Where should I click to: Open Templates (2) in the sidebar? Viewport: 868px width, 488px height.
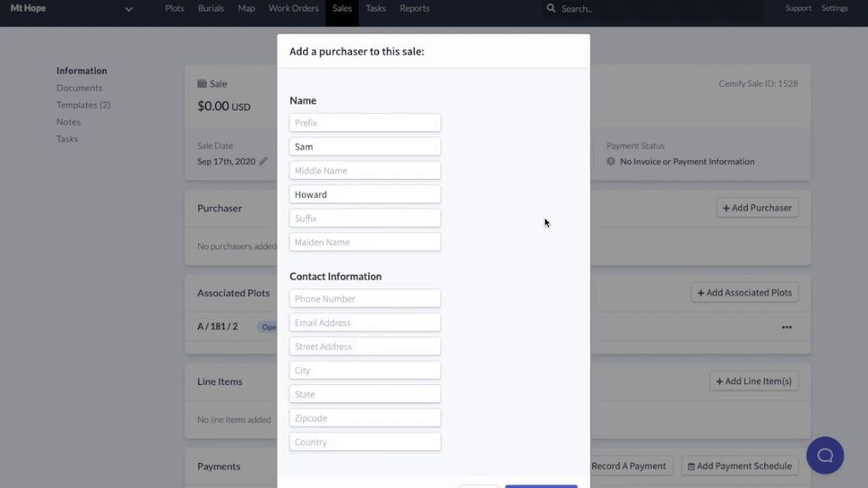point(83,105)
